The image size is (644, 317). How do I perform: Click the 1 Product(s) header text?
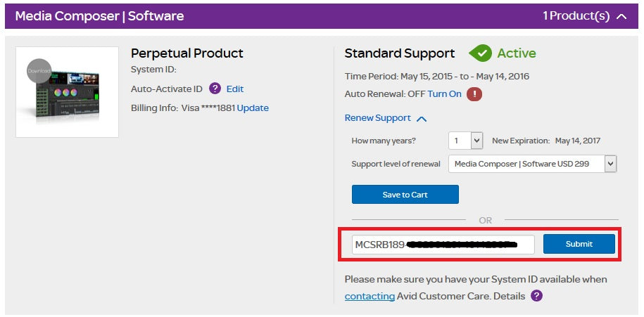576,16
